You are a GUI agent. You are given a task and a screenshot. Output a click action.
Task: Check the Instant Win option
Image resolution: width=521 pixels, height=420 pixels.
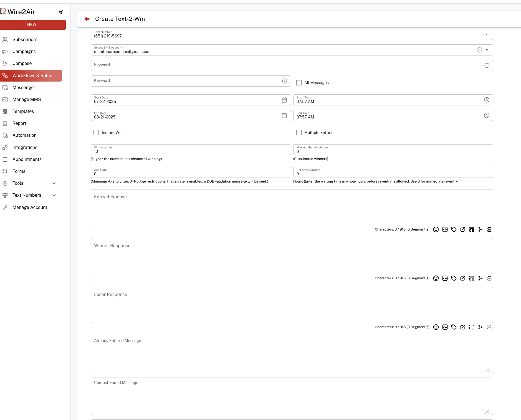pos(96,133)
